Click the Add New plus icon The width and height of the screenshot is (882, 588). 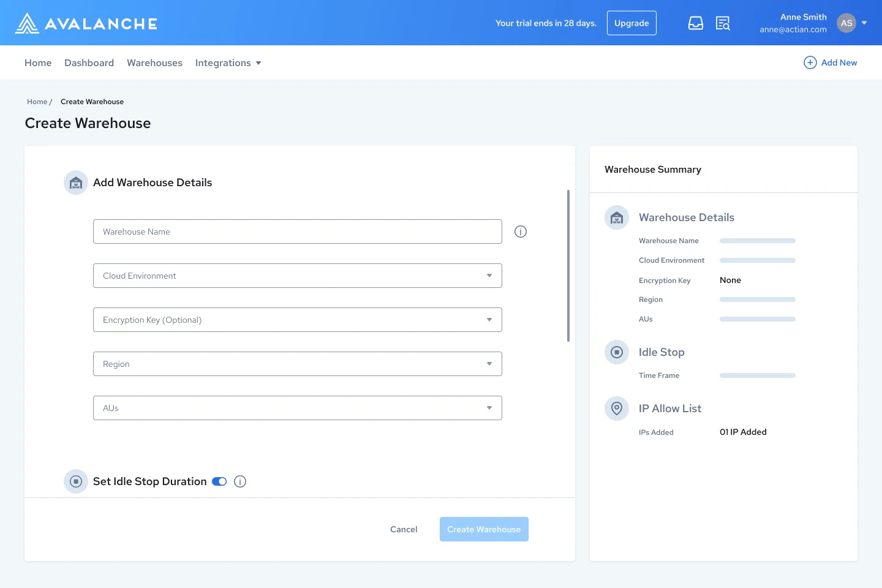(x=810, y=62)
